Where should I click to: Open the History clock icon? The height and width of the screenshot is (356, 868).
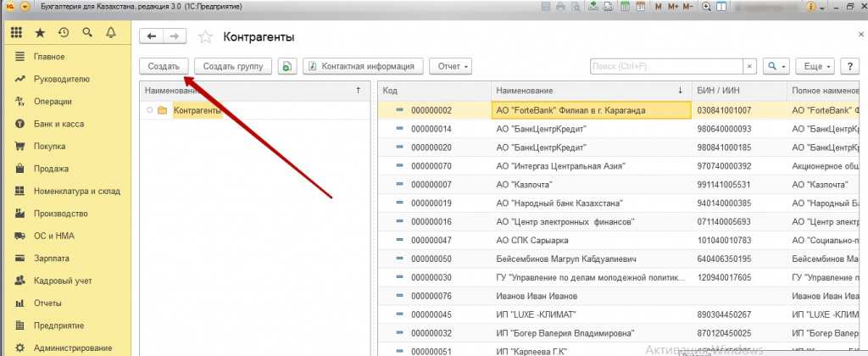click(x=64, y=33)
